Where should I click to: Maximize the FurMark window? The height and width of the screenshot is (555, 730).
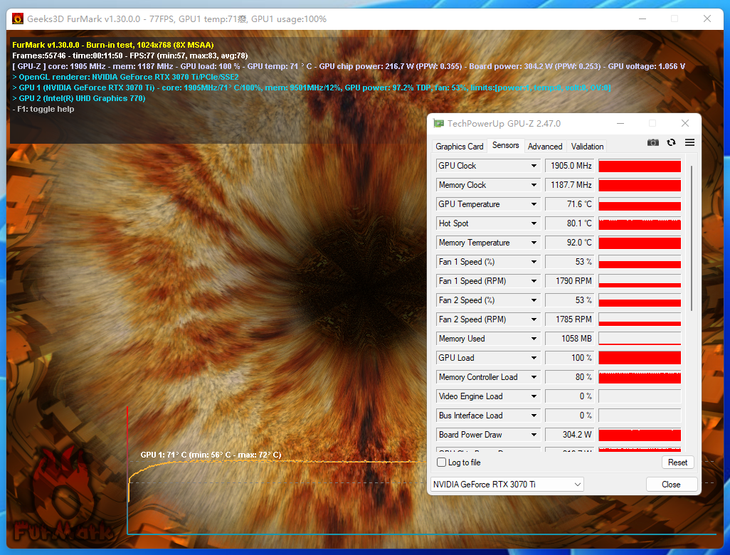coord(673,18)
